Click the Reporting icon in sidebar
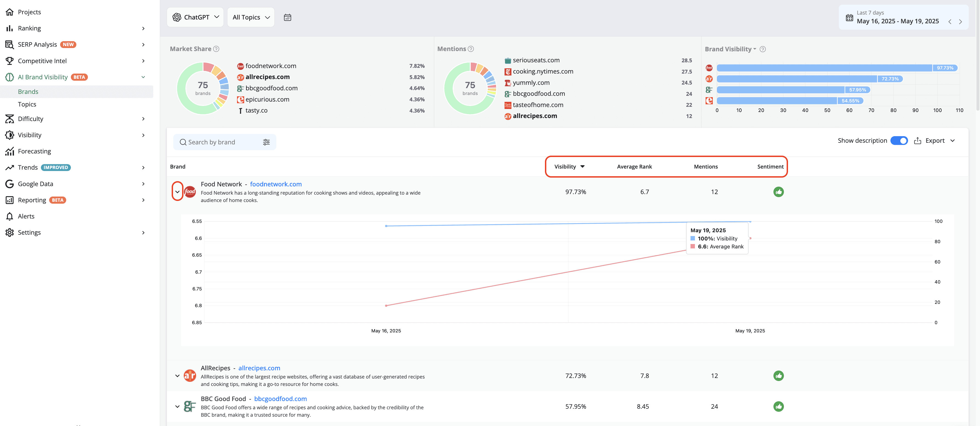This screenshot has height=426, width=980. pos(10,200)
